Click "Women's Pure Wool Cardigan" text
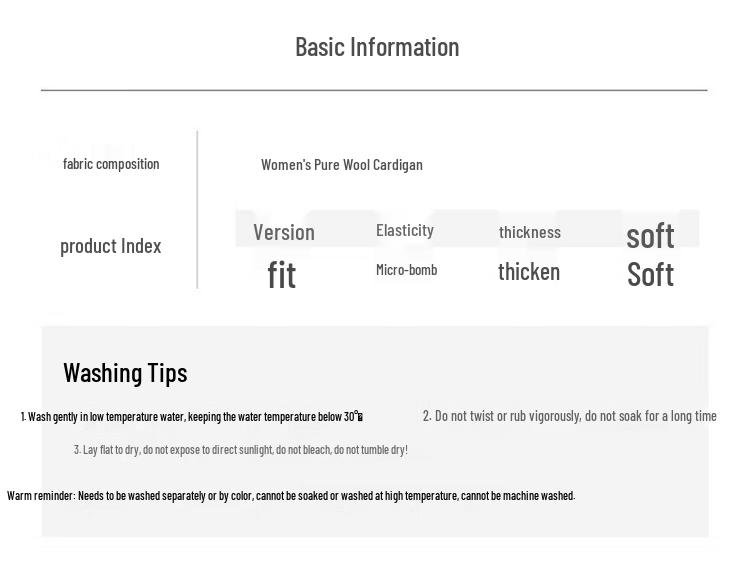Screen dimensions: 752x564 pyautogui.click(x=341, y=165)
